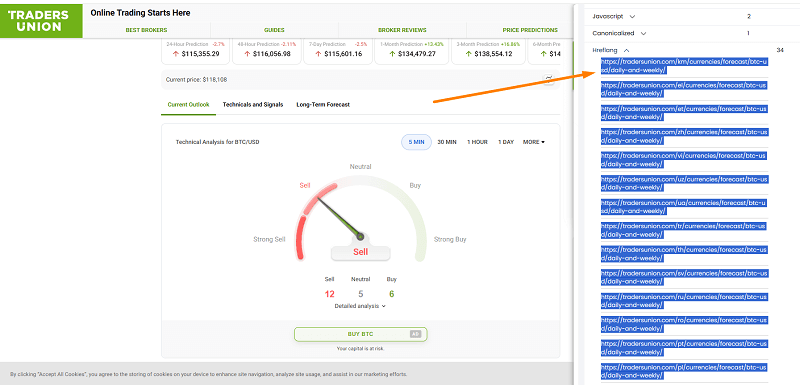This screenshot has height=385, width=800.
Task: Expand the Detailed analysis section
Action: pyautogui.click(x=360, y=306)
